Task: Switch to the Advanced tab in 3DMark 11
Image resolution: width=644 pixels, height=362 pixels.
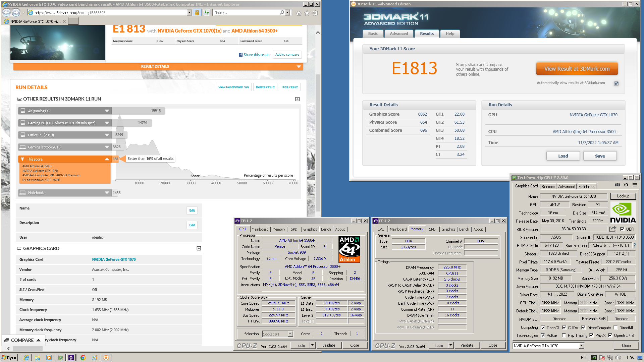Action: tap(399, 34)
